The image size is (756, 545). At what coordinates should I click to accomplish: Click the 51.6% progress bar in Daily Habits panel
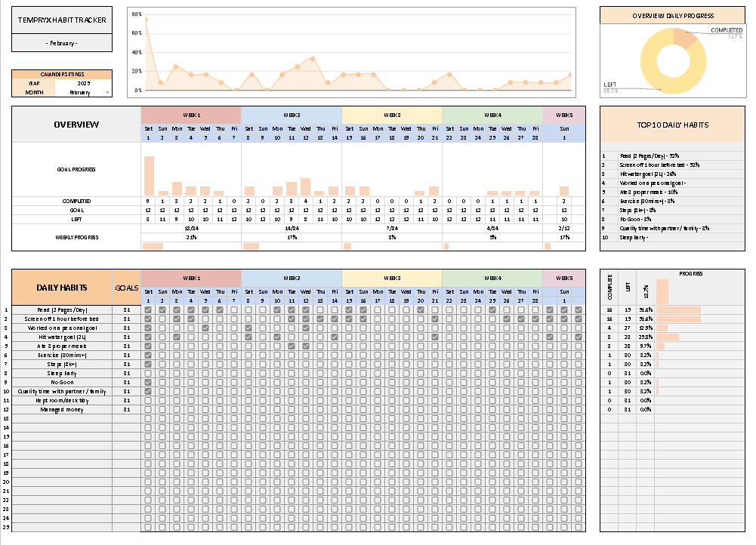click(x=678, y=309)
